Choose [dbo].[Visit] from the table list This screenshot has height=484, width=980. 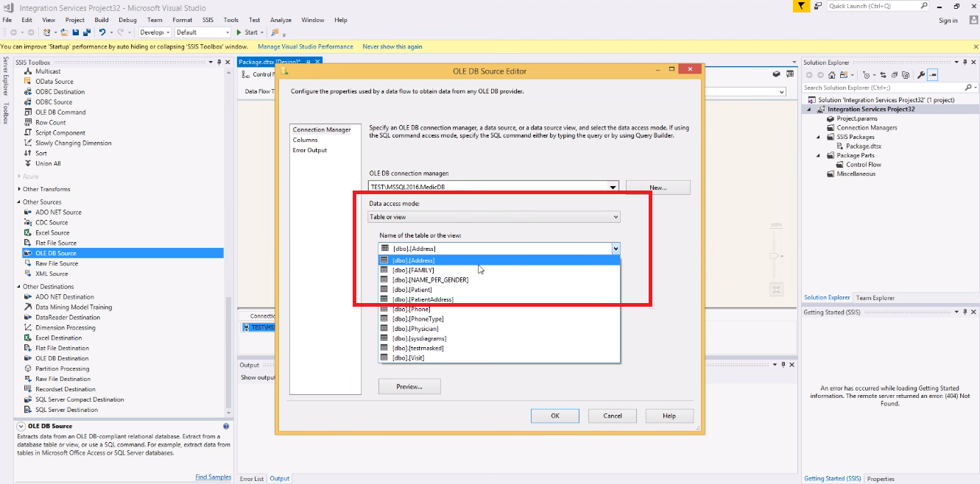(x=500, y=357)
